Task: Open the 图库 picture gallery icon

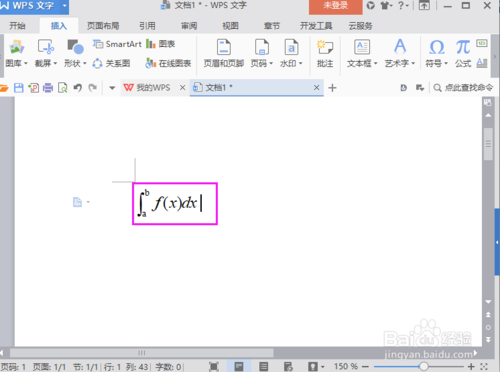Action: point(17,47)
